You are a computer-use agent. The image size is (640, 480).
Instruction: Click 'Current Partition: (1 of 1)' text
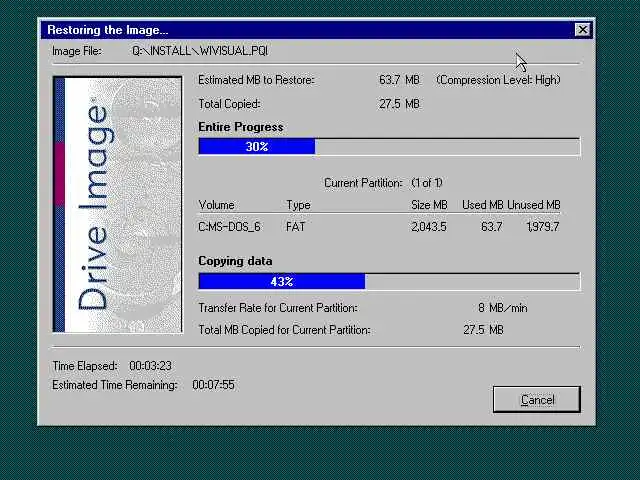click(383, 183)
